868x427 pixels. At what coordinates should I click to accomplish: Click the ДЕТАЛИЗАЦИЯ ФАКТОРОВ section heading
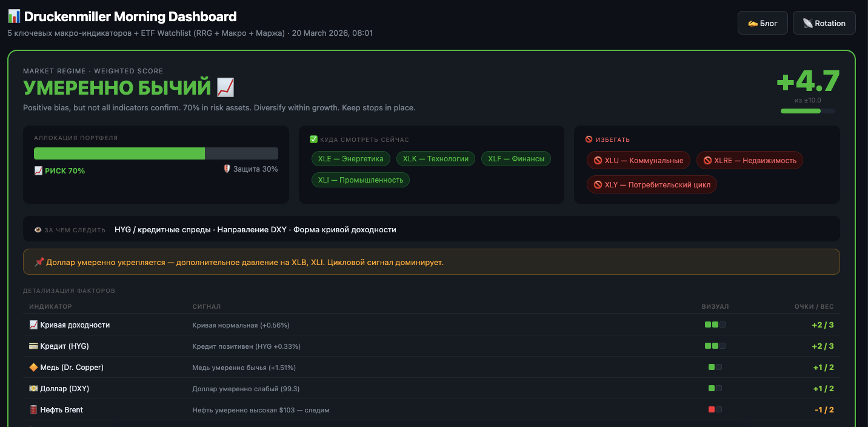(69, 291)
